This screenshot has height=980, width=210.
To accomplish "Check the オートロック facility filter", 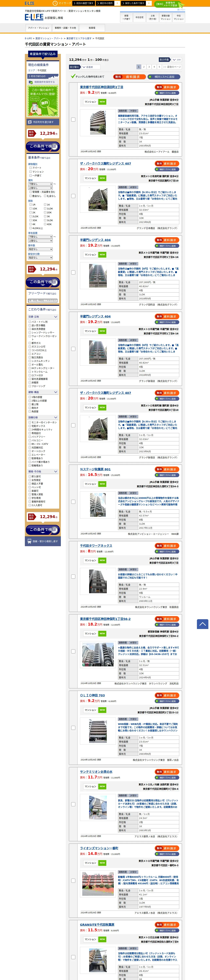I will (x=30, y=451).
